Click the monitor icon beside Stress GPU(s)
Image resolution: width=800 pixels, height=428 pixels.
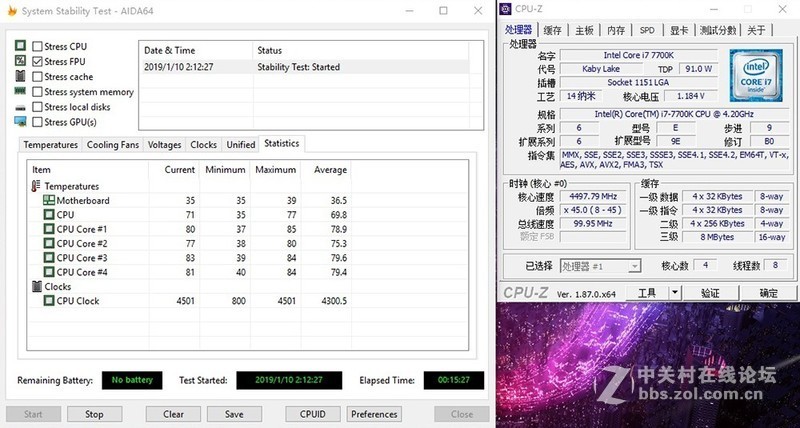pyautogui.click(x=20, y=121)
